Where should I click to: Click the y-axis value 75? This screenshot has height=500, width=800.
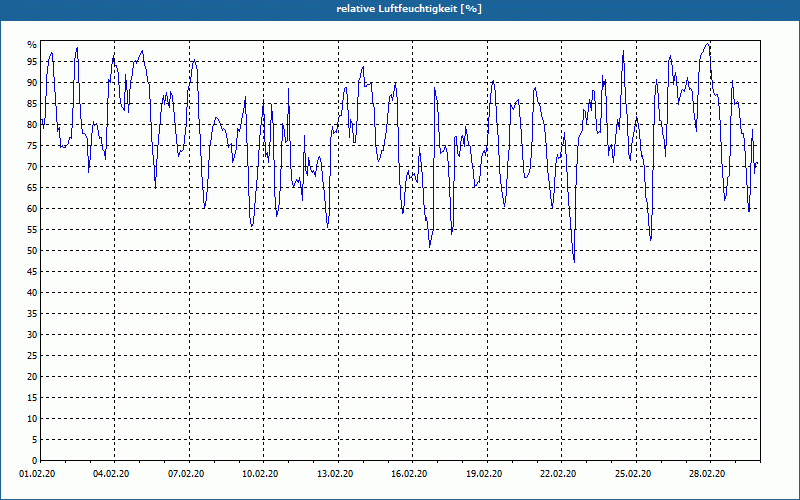coord(32,145)
